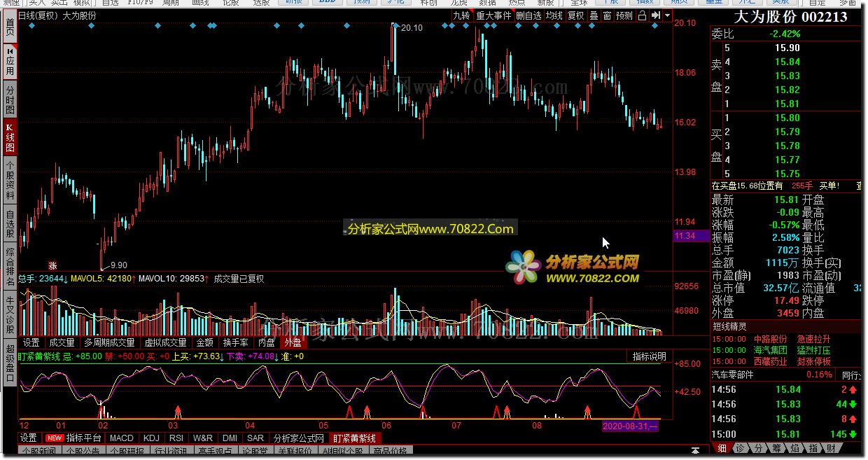Switch indicator to MACD

click(x=121, y=438)
